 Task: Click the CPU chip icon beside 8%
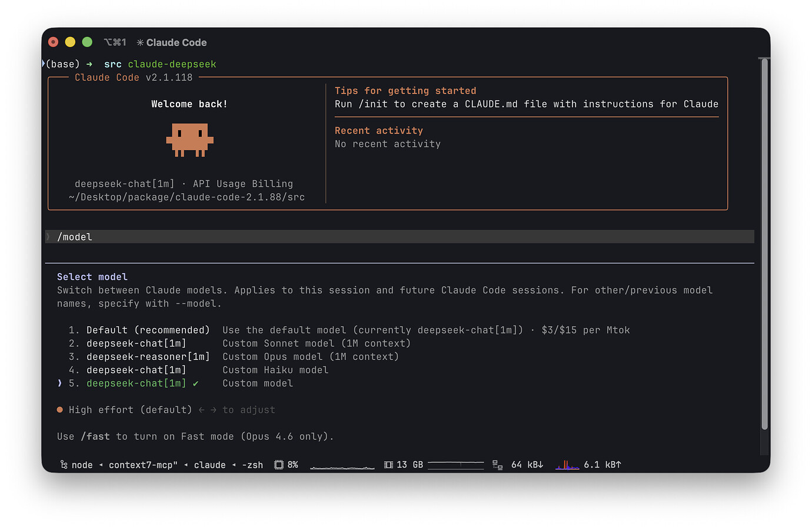279,465
